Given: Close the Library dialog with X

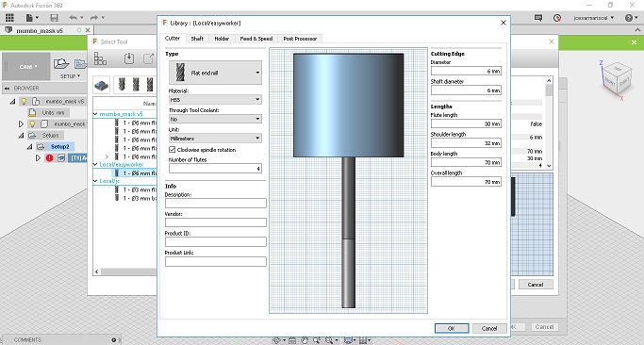Looking at the screenshot, I should click(x=504, y=23).
